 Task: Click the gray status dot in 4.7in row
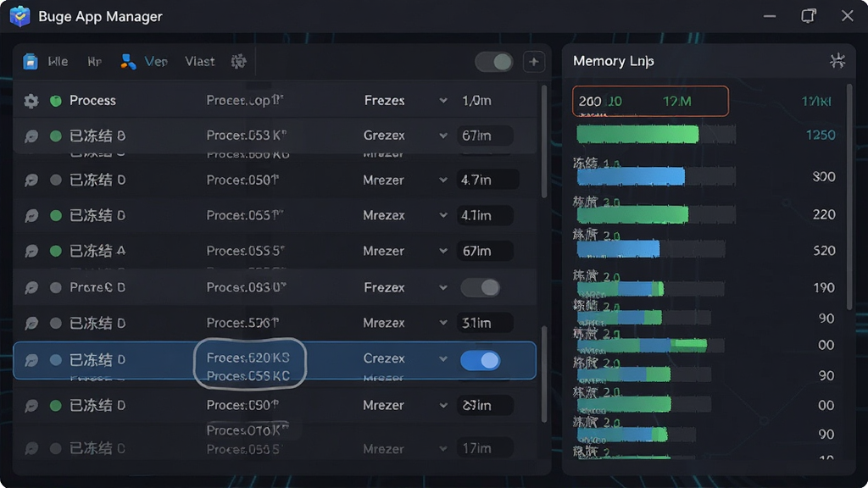(55, 180)
